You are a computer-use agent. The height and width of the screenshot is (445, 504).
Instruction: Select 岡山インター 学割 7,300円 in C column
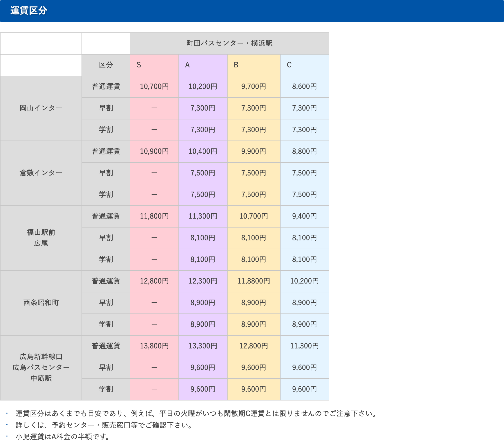coord(304,130)
